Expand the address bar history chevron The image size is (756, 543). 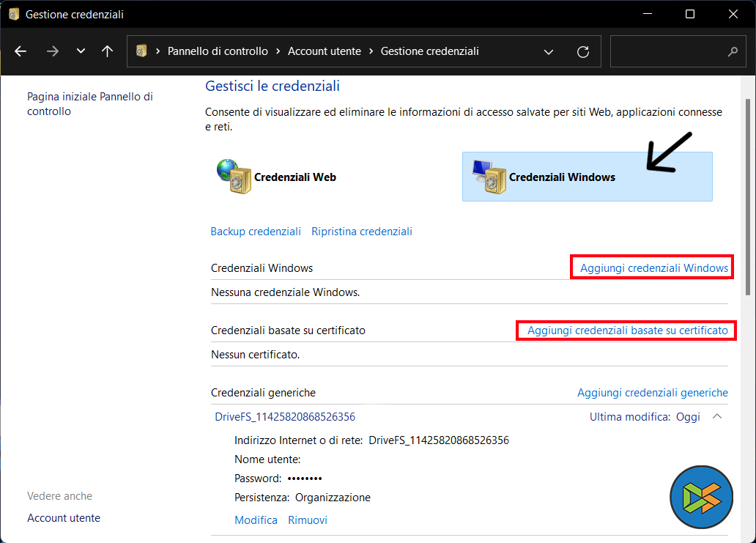549,51
